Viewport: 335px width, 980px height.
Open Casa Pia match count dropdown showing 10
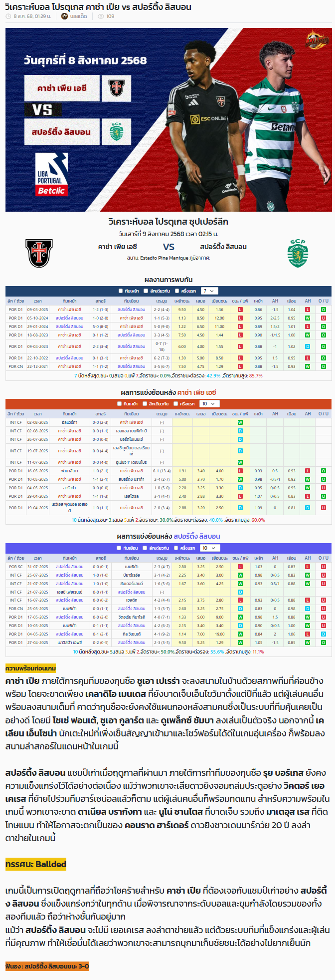coord(208,404)
